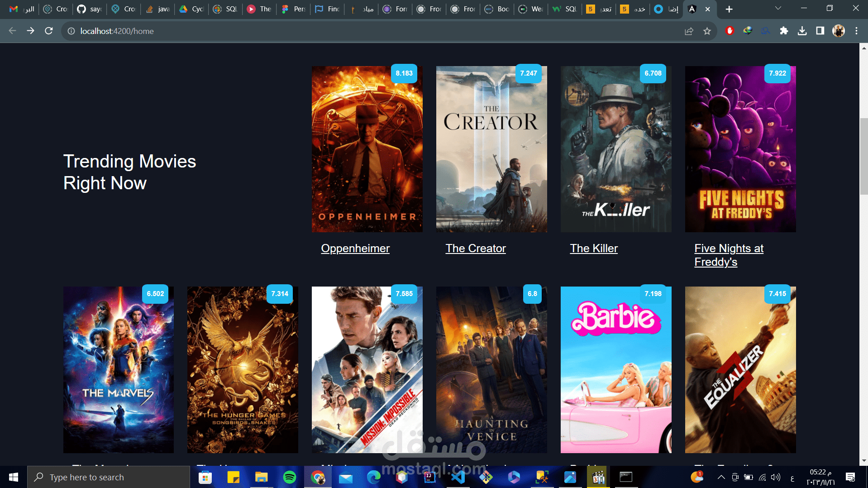Viewport: 868px width, 488px height.
Task: Open the volume control in tray
Action: click(x=776, y=477)
